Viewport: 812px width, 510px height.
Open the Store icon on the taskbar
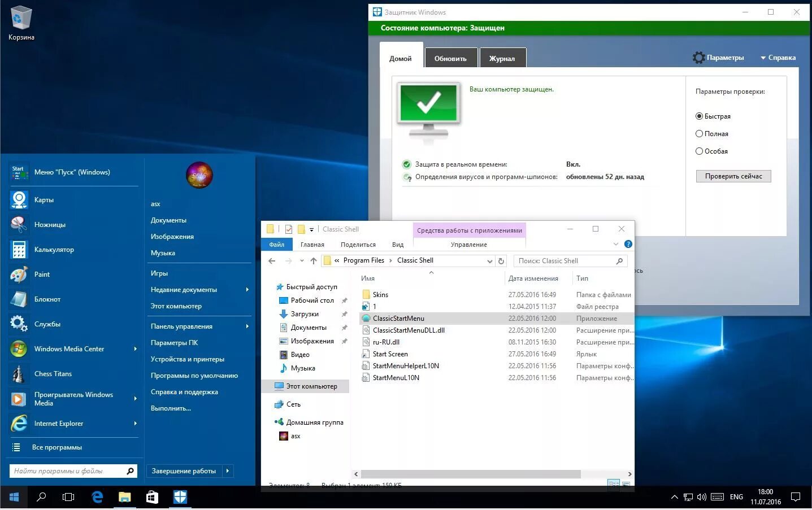click(152, 498)
